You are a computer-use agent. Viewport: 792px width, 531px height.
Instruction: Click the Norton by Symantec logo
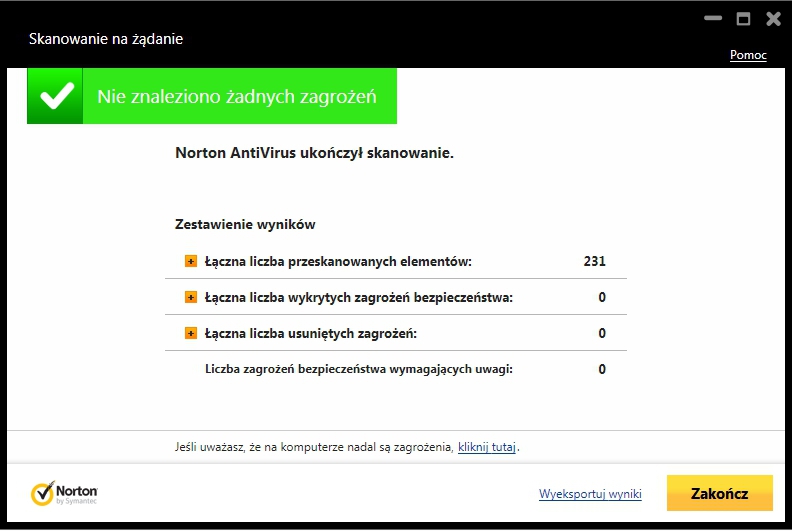click(64, 493)
